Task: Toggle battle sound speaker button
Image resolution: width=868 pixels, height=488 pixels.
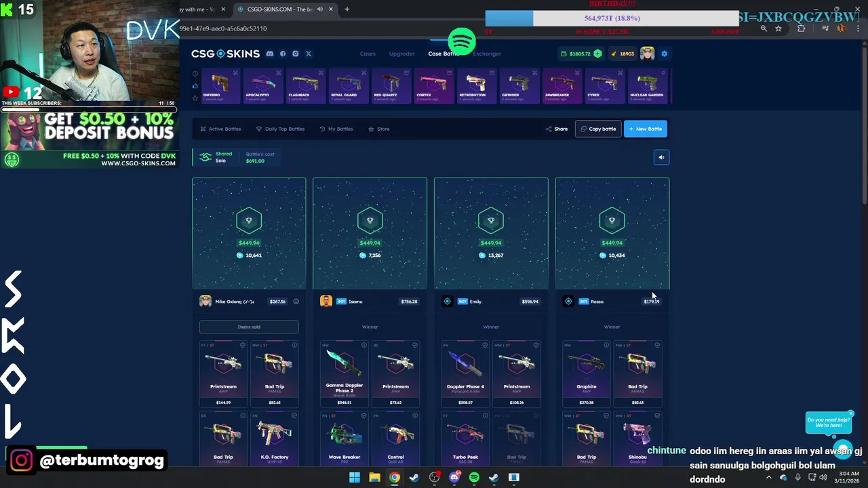Action: pos(661,157)
